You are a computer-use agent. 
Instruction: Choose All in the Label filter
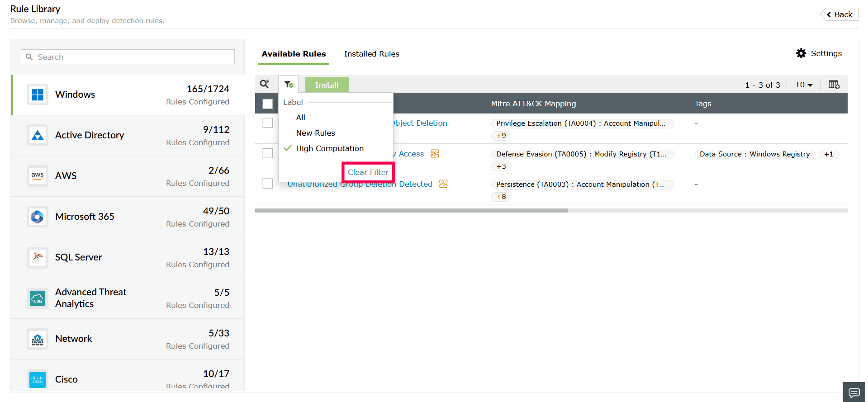point(301,118)
